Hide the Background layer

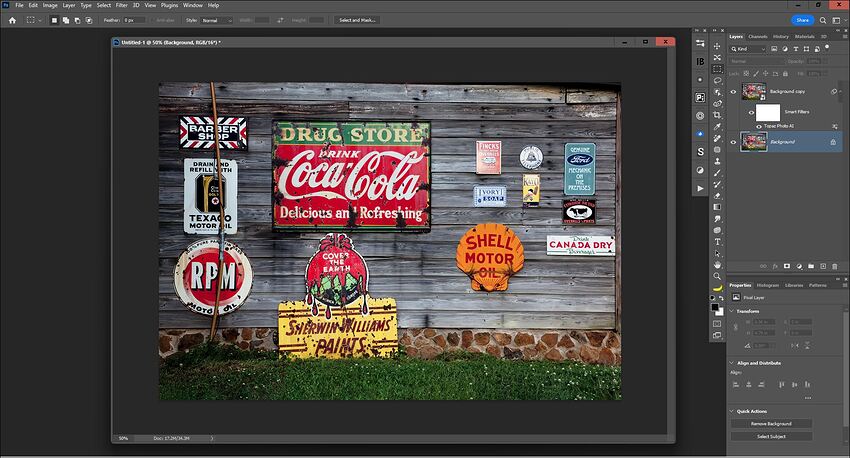pos(733,142)
